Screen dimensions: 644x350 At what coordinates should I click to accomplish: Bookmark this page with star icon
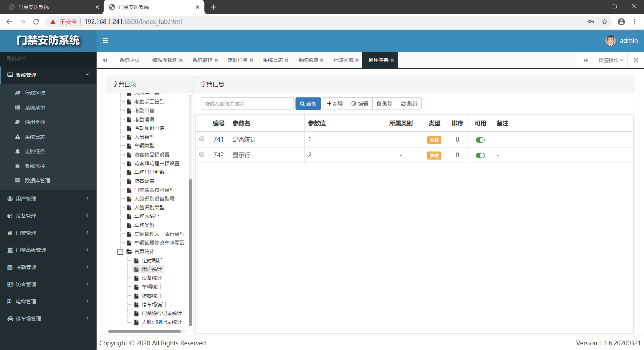point(604,22)
